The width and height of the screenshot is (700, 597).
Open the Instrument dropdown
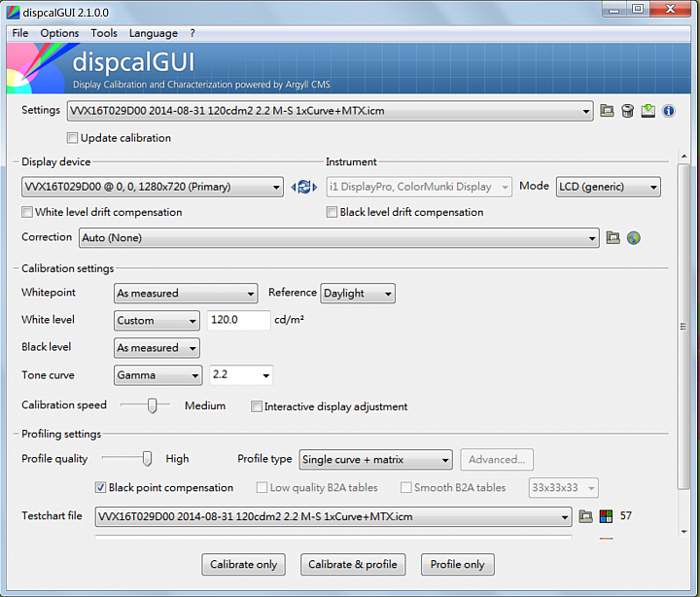[x=419, y=187]
